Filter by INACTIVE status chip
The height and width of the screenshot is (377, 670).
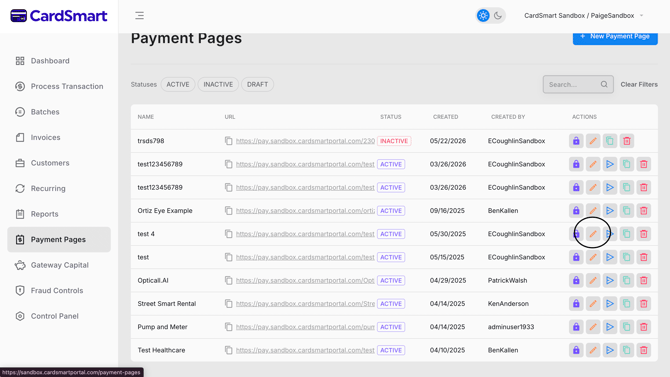coord(218,84)
